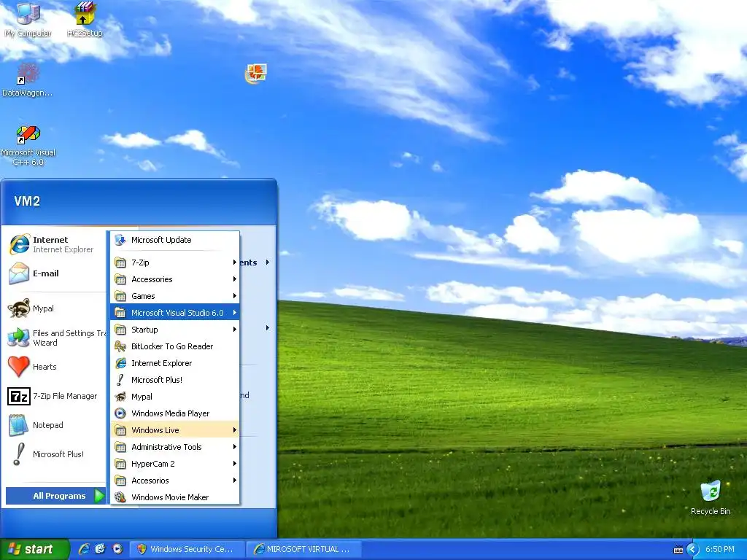Click Internet Explorer icon in All Programs list
The width and height of the screenshot is (747, 560).
click(x=120, y=363)
